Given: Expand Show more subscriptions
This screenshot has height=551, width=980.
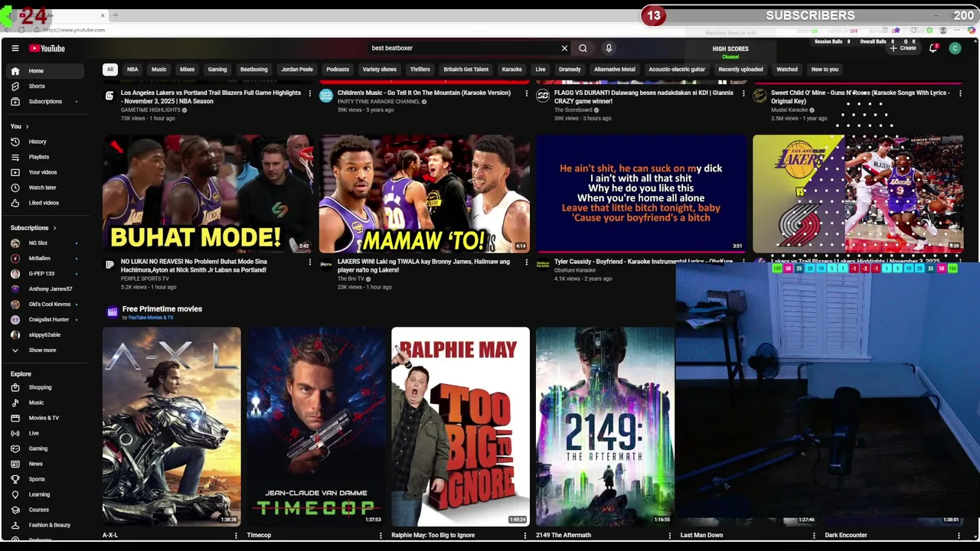Looking at the screenshot, I should tap(47, 350).
